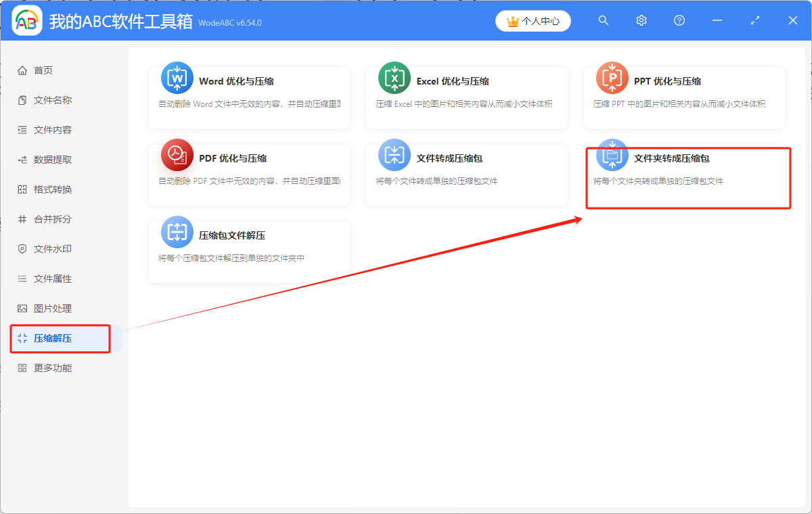Open PPT 优化与压缩 tool icon
Viewport: 812px width, 514px height.
612,78
